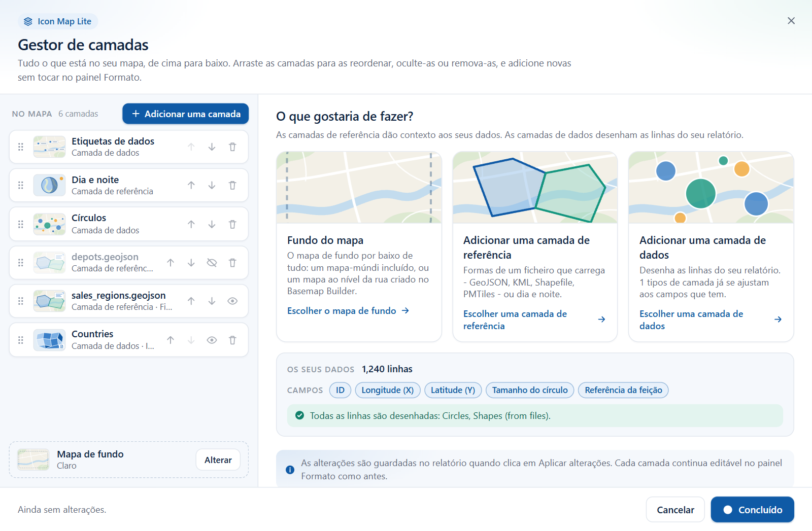Remove the Dia e noite layer
Image resolution: width=812 pixels, height=531 pixels.
coord(232,186)
